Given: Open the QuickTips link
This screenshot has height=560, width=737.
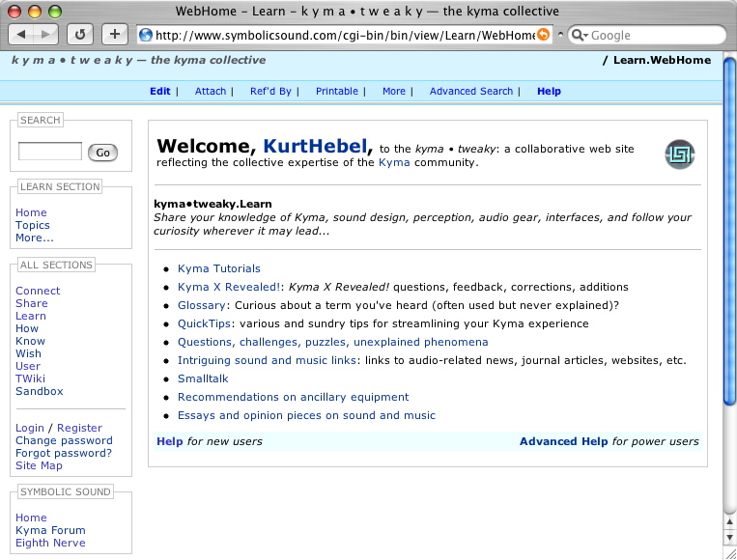Looking at the screenshot, I should 204,323.
